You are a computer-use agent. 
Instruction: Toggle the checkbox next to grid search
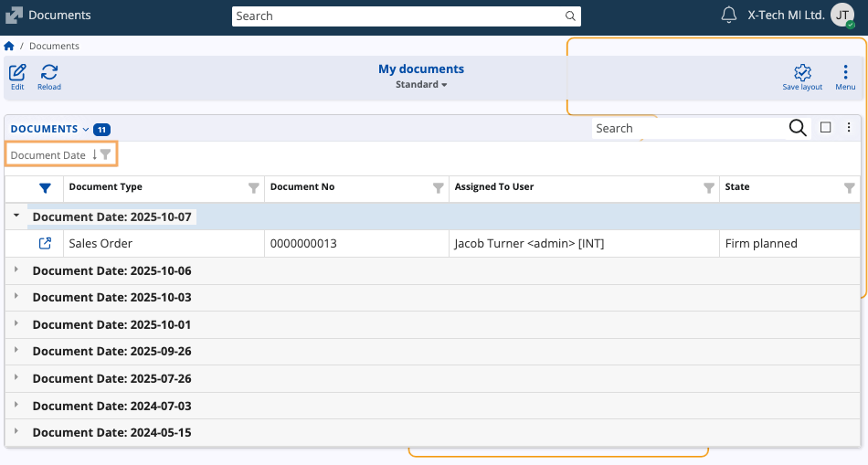click(x=826, y=128)
